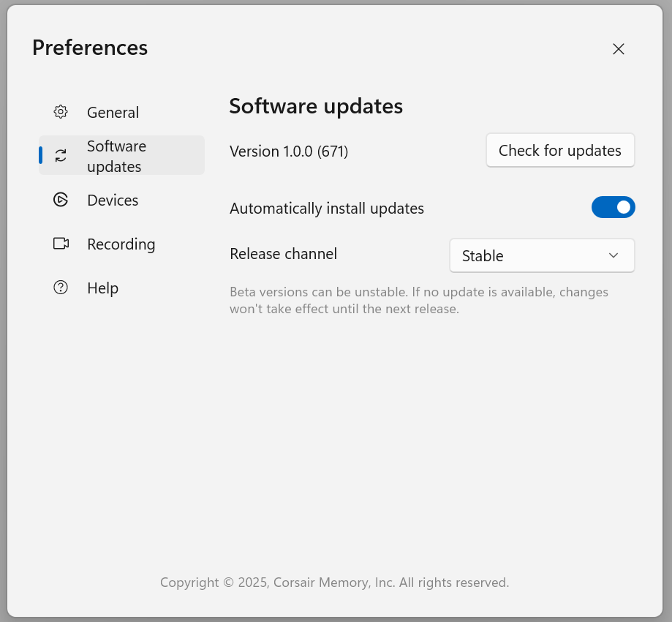Click the Recording camera icon
The width and height of the screenshot is (672, 622).
(x=61, y=244)
